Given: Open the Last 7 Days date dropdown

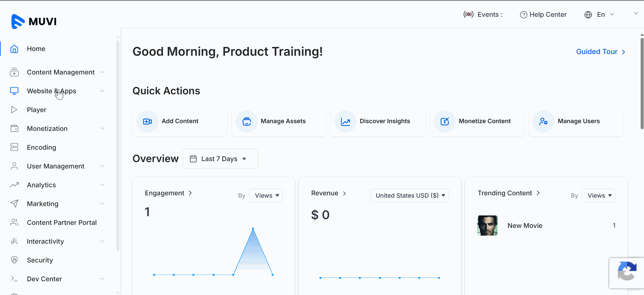Looking at the screenshot, I should (220, 159).
